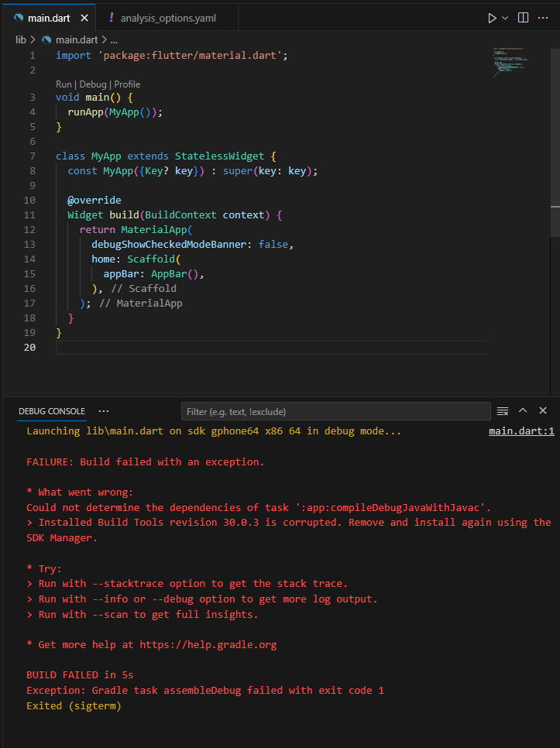Maximize the panel with the chevron-up icon

[x=523, y=410]
